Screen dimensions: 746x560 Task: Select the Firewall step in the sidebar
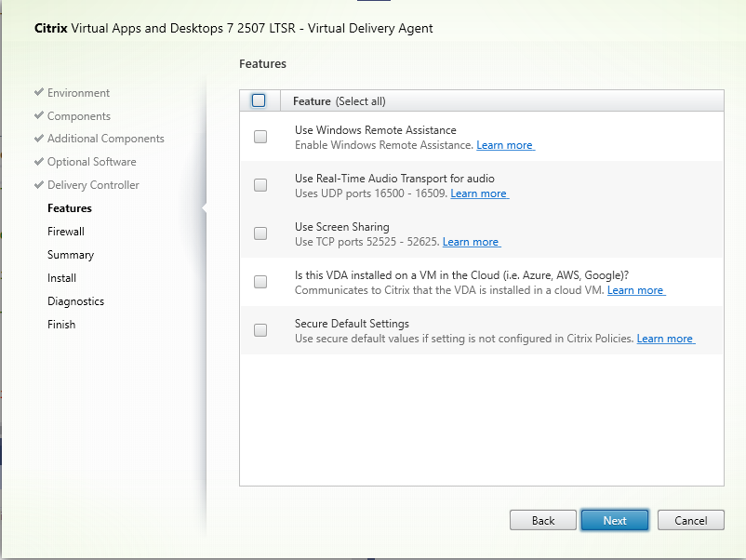pos(65,231)
